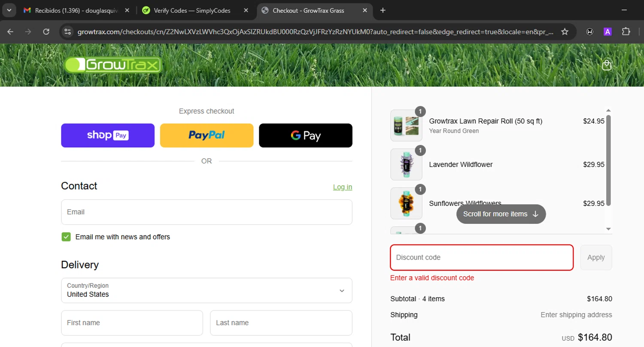Click the Growtrax Lawn Repair Roll item name

pyautogui.click(x=486, y=121)
